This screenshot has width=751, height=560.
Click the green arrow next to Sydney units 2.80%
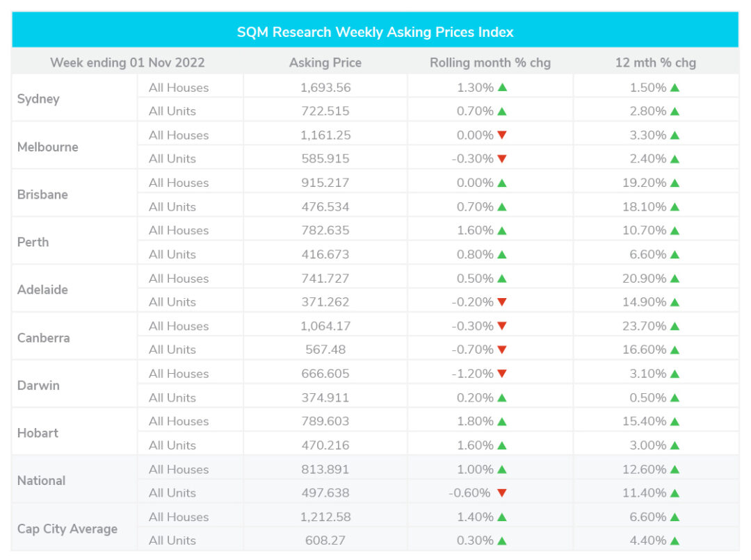675,112
